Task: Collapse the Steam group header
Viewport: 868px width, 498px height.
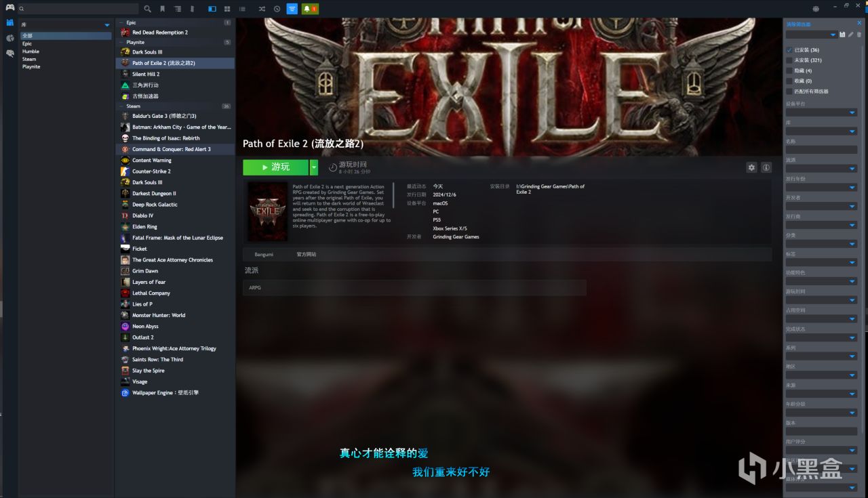Action: pos(176,106)
